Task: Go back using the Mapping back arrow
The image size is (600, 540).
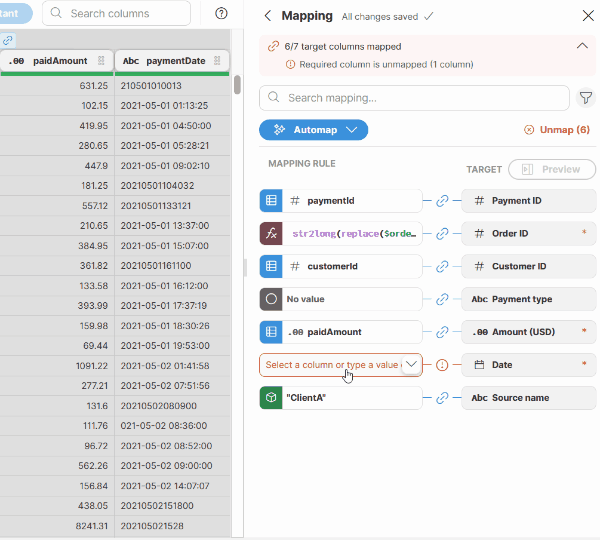Action: click(x=267, y=16)
